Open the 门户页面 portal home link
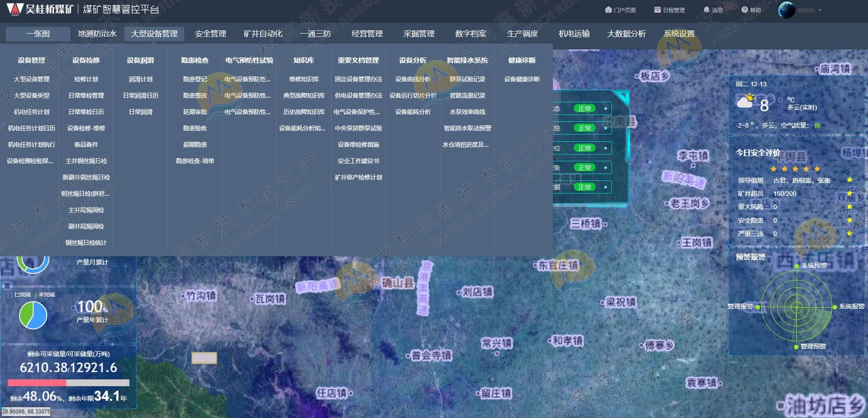The image size is (868, 418). point(620,10)
